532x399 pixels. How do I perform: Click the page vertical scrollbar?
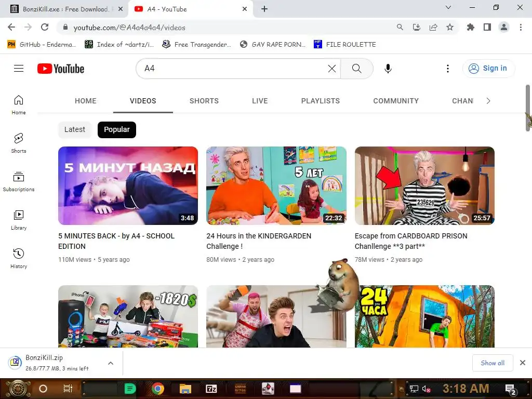[x=528, y=108]
